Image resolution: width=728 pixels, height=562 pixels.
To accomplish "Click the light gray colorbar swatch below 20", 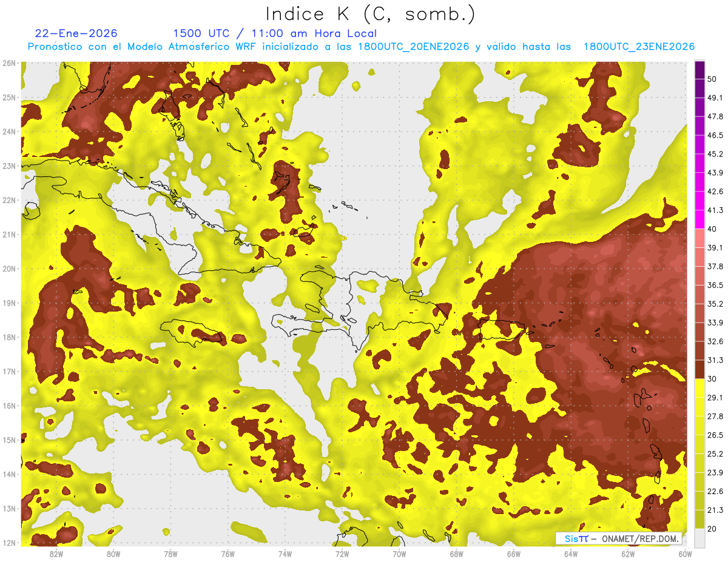I will [x=699, y=537].
